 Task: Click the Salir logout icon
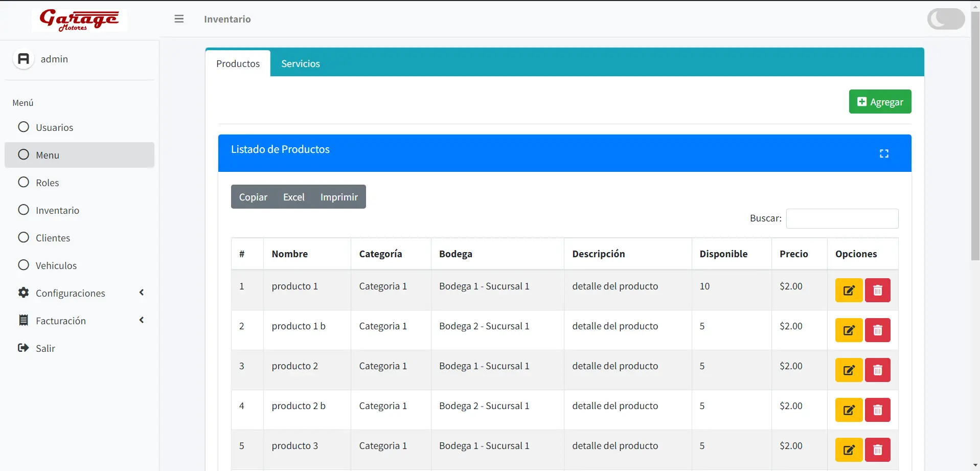point(24,348)
